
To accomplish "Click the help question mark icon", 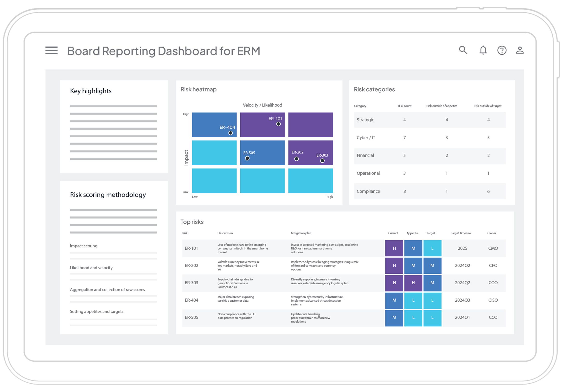I will (502, 51).
